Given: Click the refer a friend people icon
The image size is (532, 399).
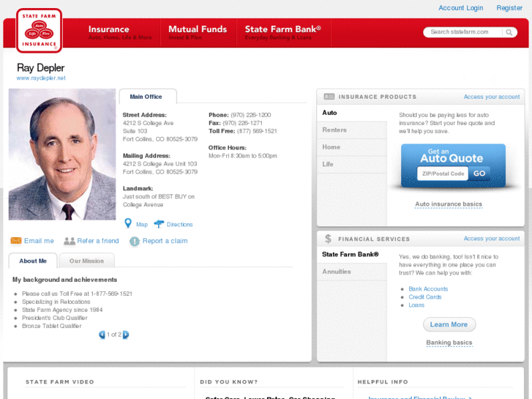Looking at the screenshot, I should point(70,241).
